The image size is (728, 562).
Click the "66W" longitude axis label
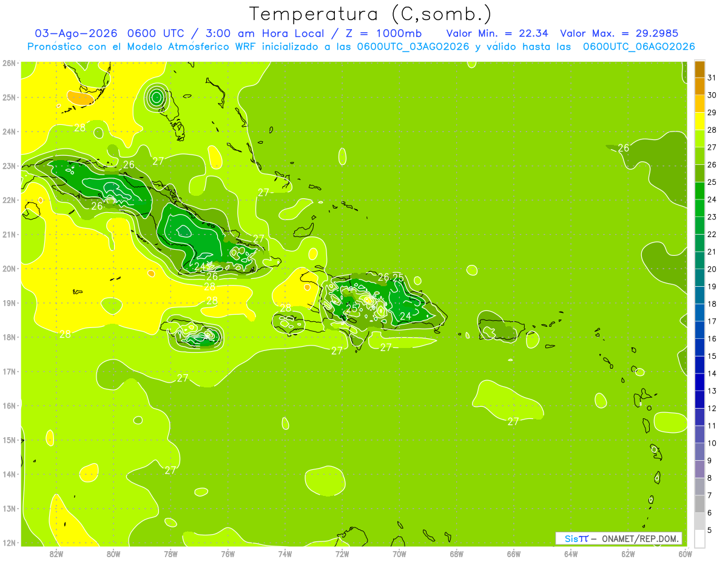click(x=514, y=554)
